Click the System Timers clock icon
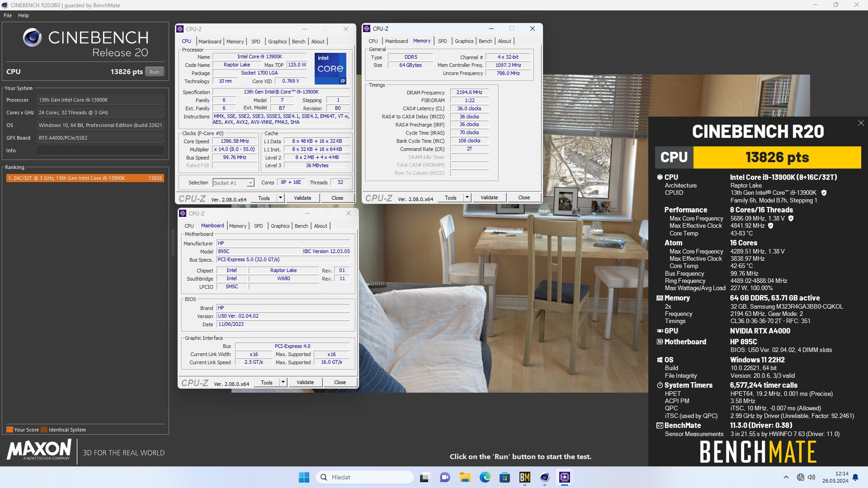Screen dimensions: 868x488 pyautogui.click(x=660, y=385)
